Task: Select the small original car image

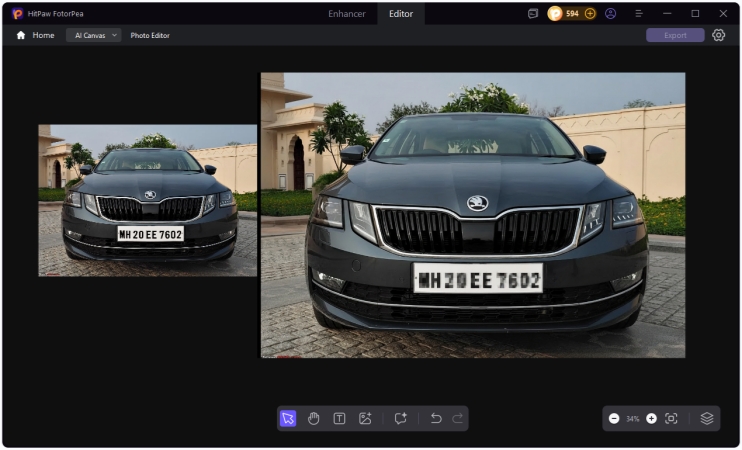Action: 148,200
